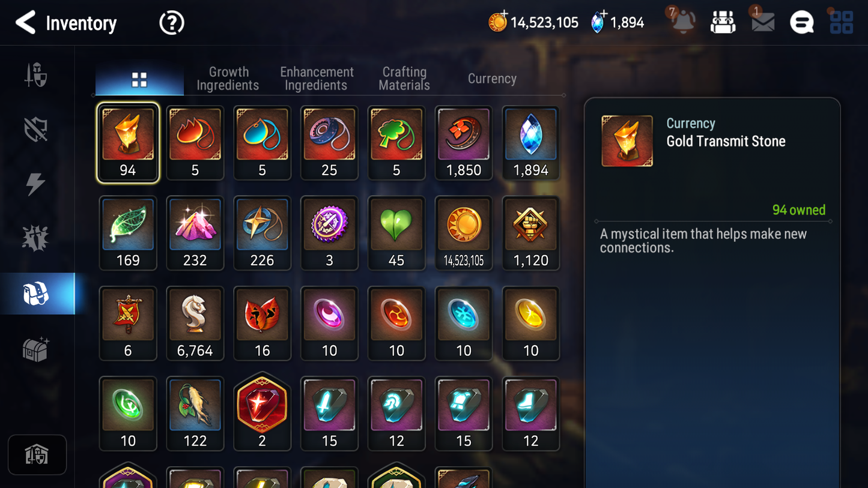Open the top-right grid menu icon
The image size is (868, 488).
(841, 23)
